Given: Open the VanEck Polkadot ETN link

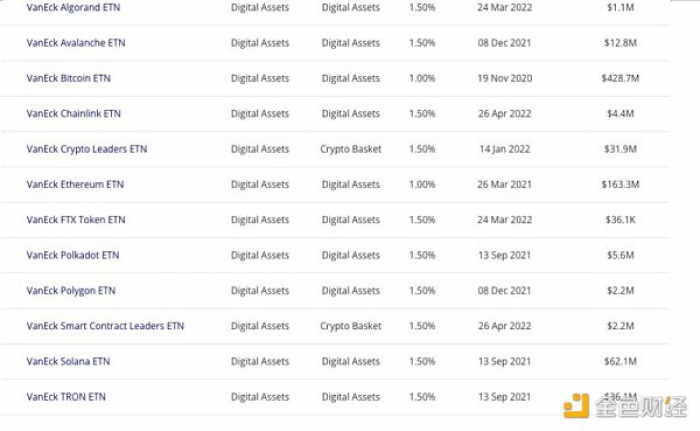Looking at the screenshot, I should [x=73, y=255].
